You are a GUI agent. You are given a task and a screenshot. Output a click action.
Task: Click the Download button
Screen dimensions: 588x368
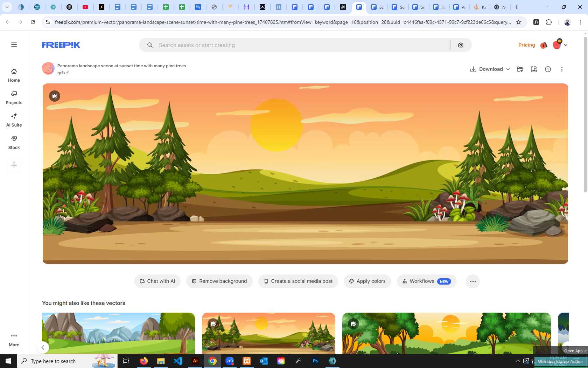486,69
